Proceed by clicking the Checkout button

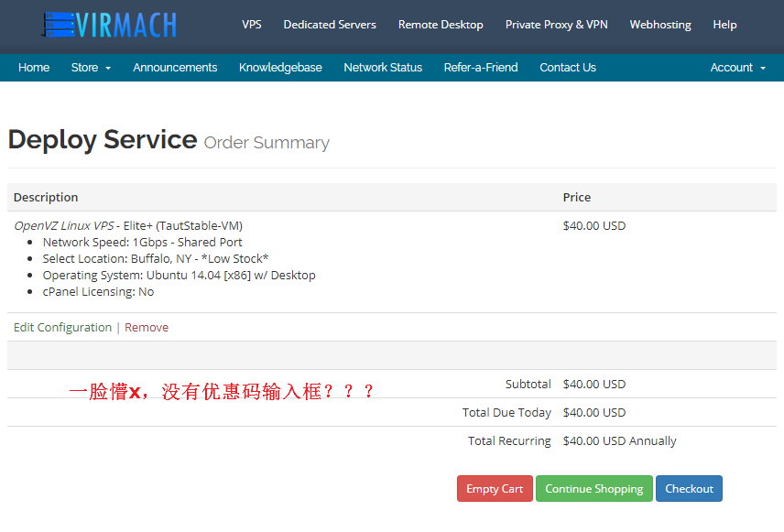pos(689,488)
